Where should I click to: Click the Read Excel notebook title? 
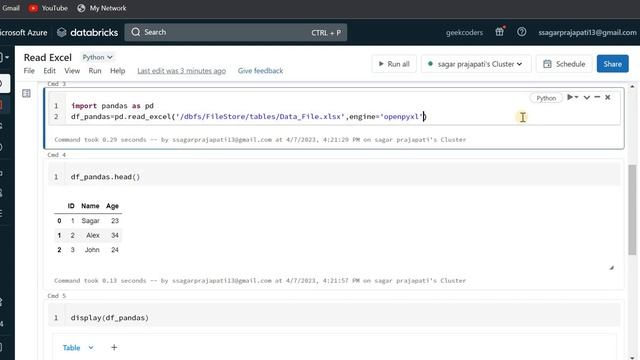(47, 58)
